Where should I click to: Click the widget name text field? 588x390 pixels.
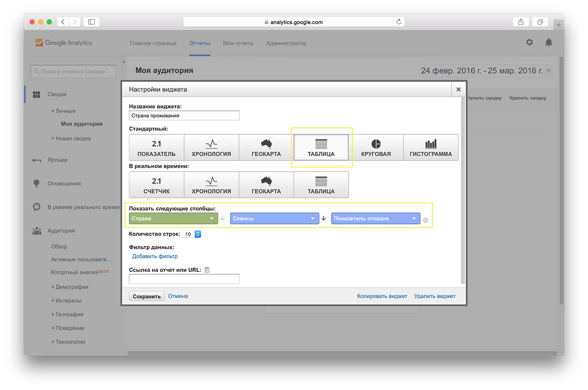coord(184,116)
